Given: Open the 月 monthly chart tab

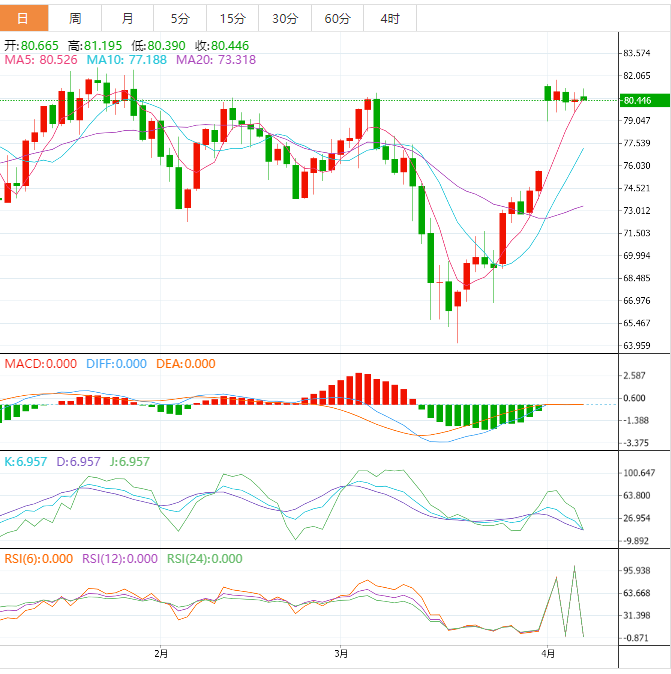Looking at the screenshot, I should pyautogui.click(x=127, y=19).
